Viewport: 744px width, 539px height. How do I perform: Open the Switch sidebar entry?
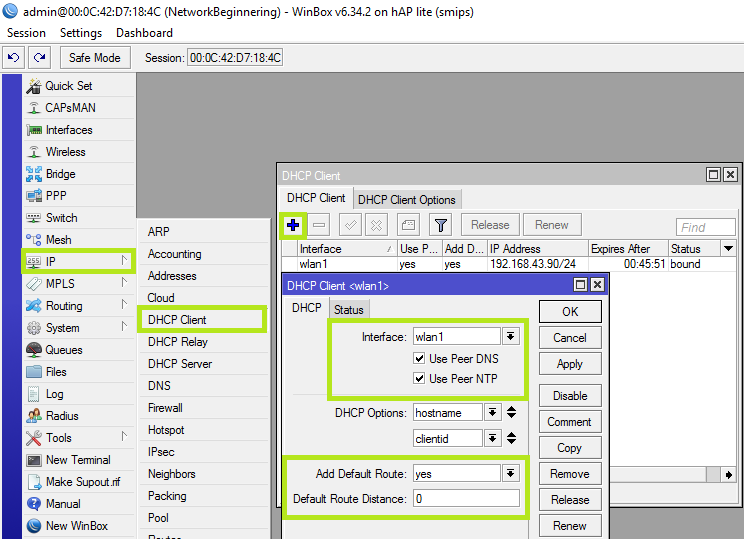click(x=79, y=218)
